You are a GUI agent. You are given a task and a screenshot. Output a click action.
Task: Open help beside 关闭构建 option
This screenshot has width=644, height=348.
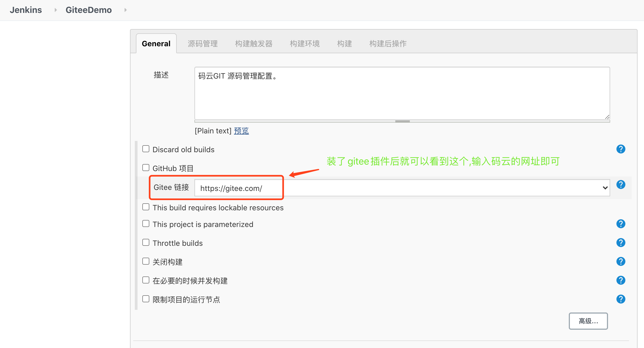[x=621, y=261]
